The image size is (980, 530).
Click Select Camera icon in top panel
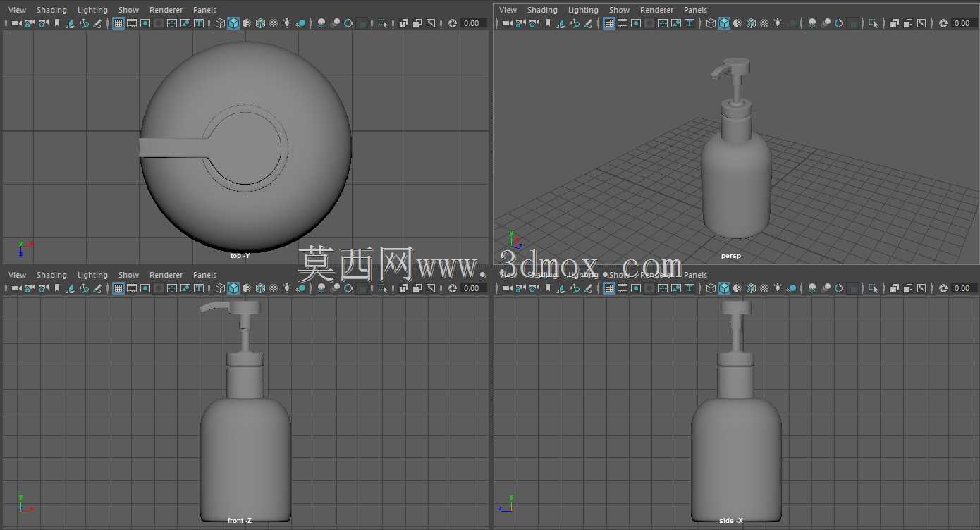tap(16, 23)
